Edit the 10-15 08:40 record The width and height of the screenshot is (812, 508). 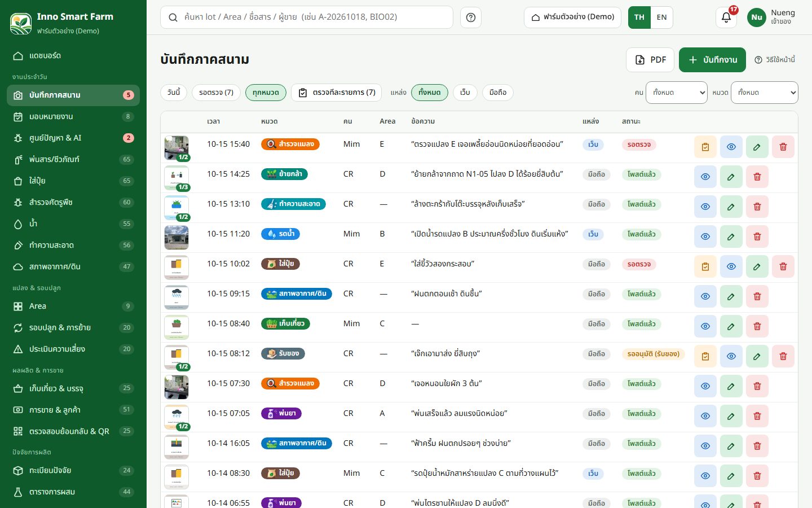[731, 327]
